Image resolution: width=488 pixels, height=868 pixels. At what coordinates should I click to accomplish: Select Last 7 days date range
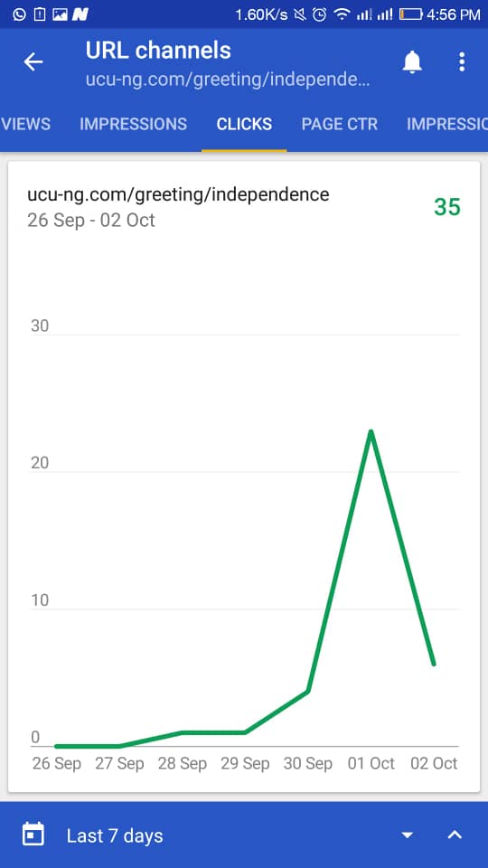(x=115, y=835)
